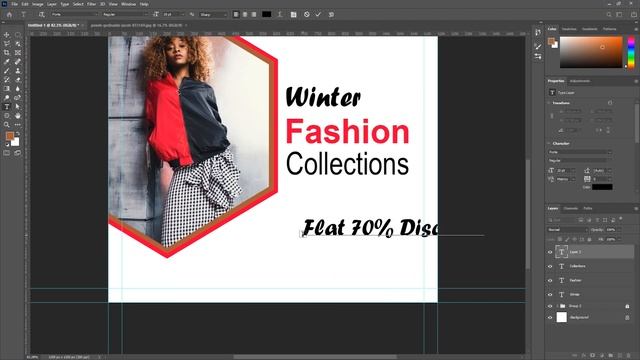
Task: Open the Edit Toolbar three-dots menu
Action: (18, 124)
